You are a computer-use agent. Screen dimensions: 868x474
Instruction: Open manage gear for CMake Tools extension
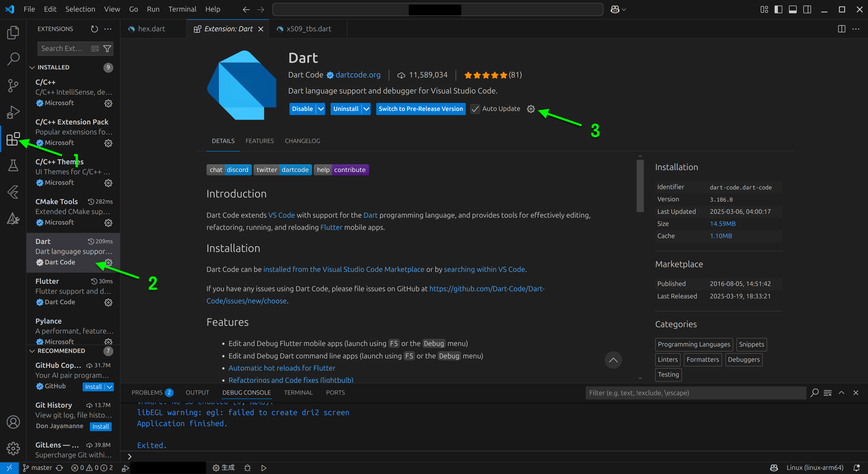click(108, 223)
